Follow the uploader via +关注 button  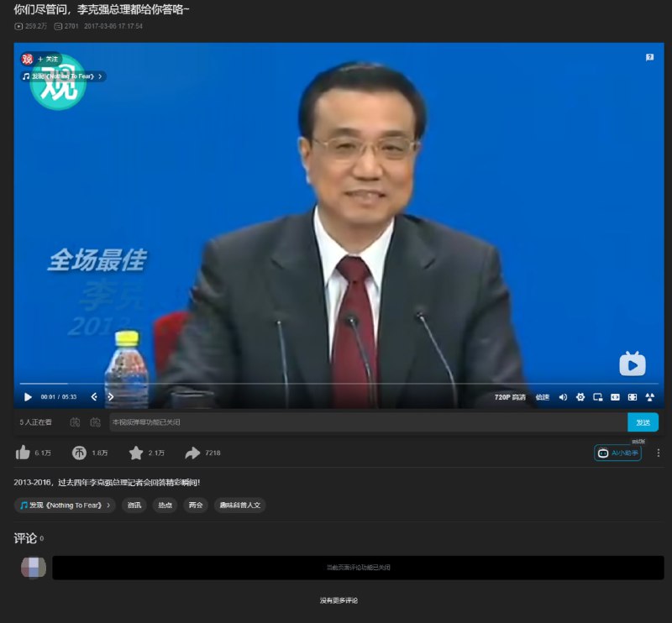click(x=49, y=58)
